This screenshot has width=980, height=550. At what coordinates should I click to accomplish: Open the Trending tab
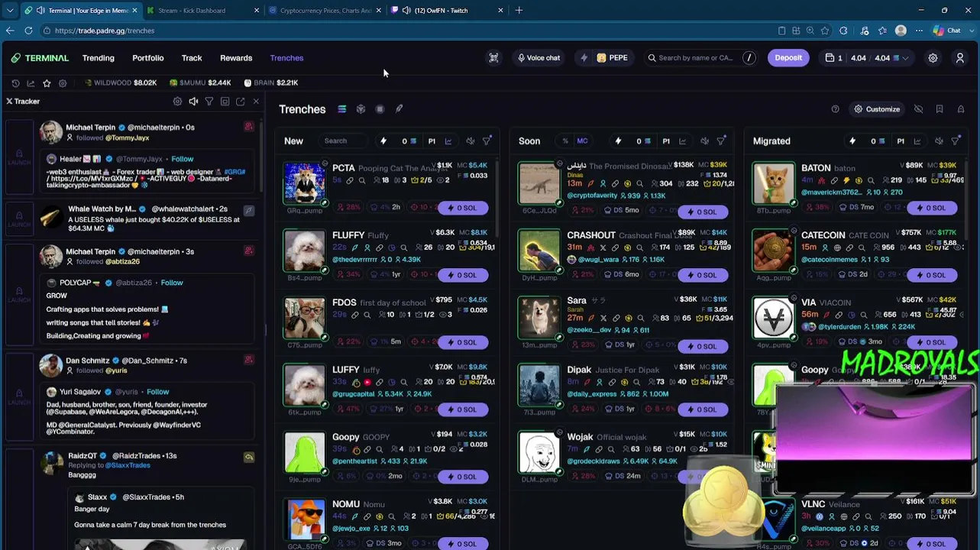coord(99,58)
